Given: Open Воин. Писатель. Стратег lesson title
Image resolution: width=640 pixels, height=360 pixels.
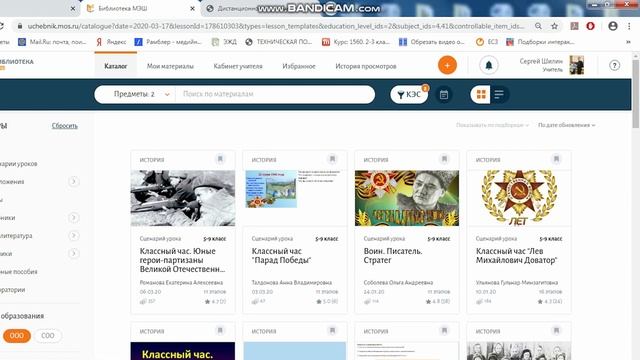Looking at the screenshot, I should 393,256.
